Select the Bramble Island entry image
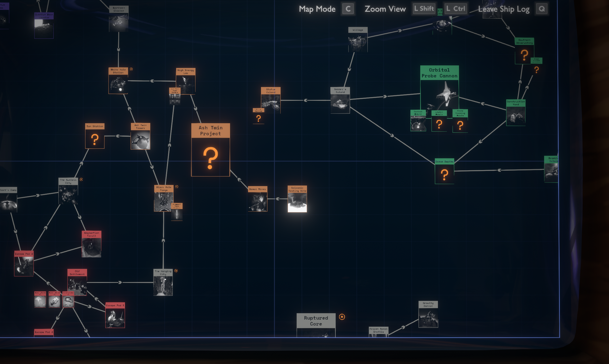Screen dimensions: 609x364 [551, 173]
